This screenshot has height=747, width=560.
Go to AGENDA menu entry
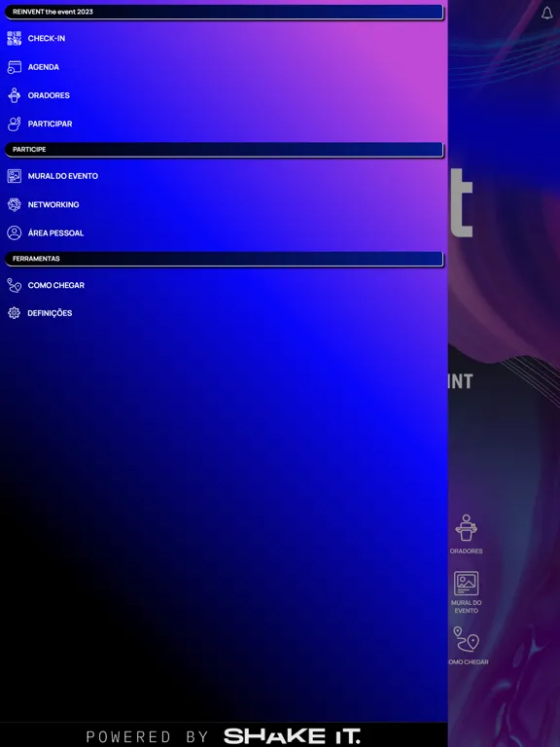[x=44, y=67]
